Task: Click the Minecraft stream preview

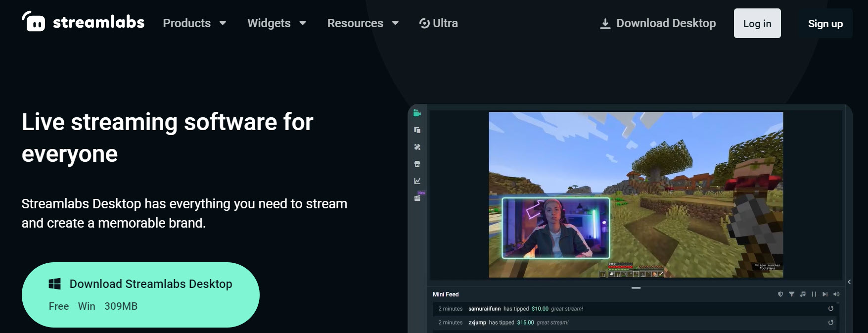Action: click(x=636, y=194)
